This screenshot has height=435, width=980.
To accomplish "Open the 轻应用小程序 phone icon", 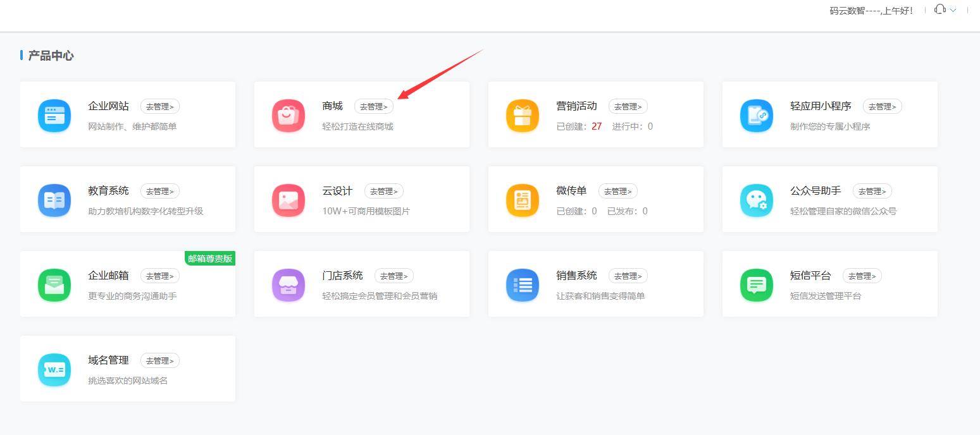I will point(757,115).
